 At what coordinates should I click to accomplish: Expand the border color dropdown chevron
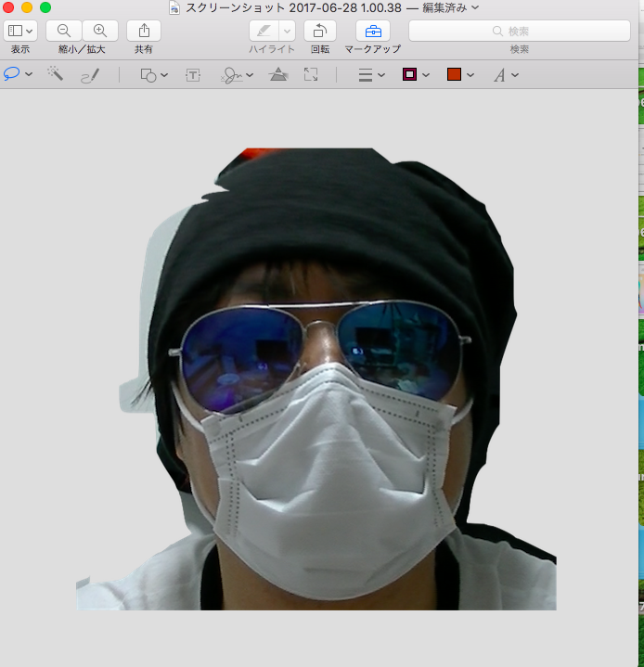pos(426,75)
